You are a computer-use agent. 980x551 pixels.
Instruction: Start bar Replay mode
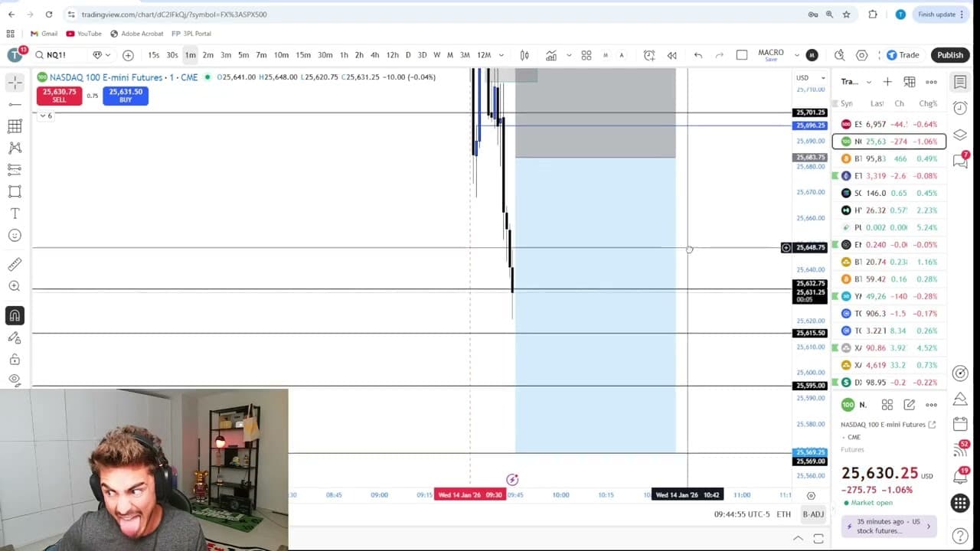point(672,55)
